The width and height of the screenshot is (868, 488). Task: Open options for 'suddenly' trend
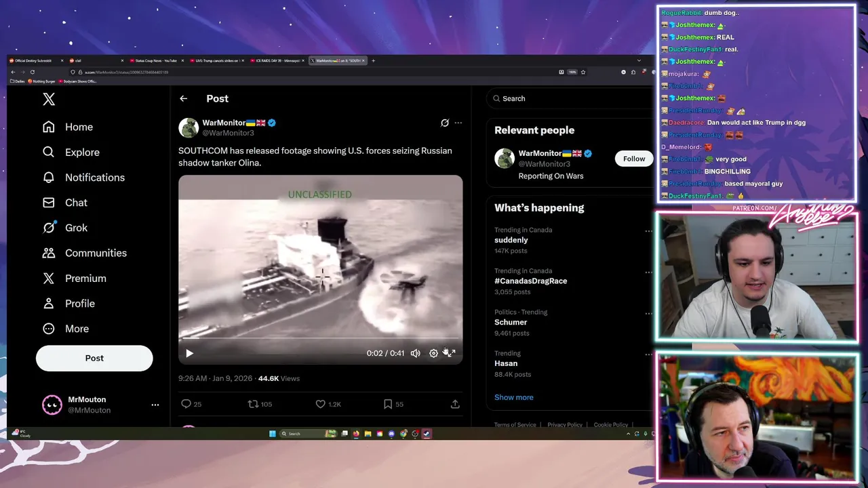(x=648, y=231)
